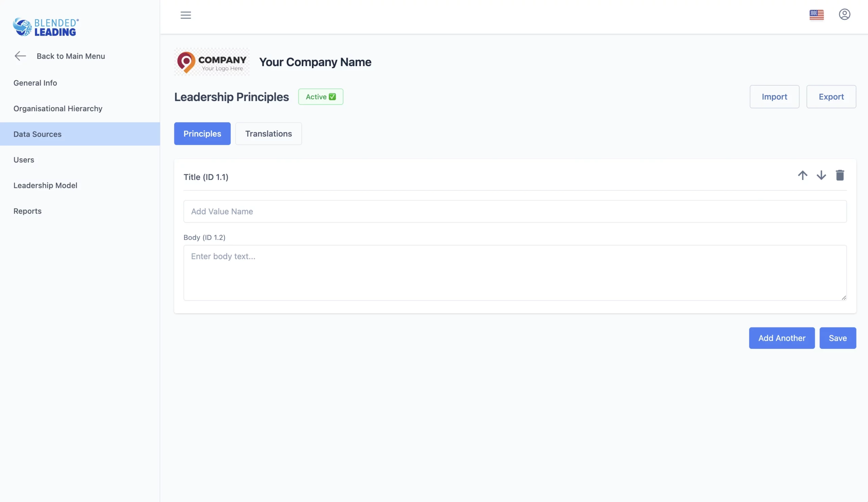The width and height of the screenshot is (868, 502).
Task: Open Organisational Hierarchy section
Action: pyautogui.click(x=58, y=108)
